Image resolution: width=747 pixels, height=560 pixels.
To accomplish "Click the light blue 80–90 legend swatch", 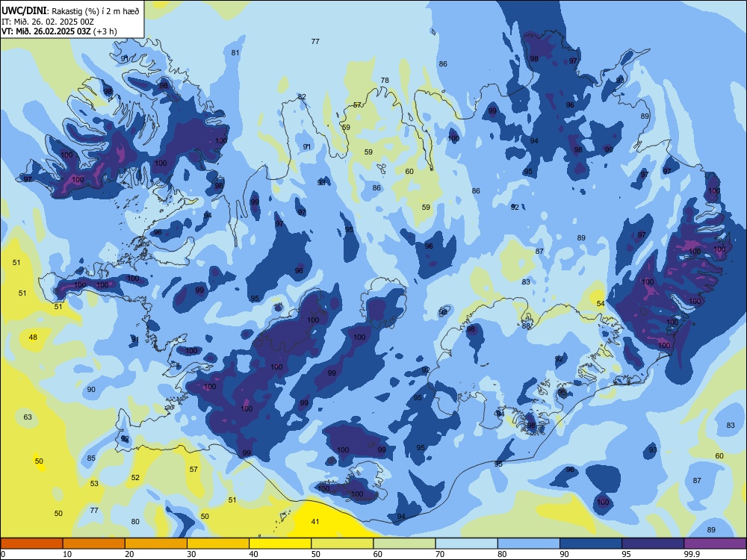I will point(529,544).
